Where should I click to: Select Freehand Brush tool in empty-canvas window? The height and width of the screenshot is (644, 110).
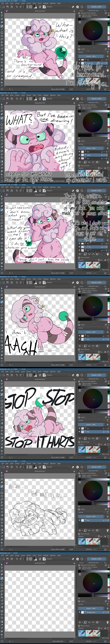tap(2, 578)
